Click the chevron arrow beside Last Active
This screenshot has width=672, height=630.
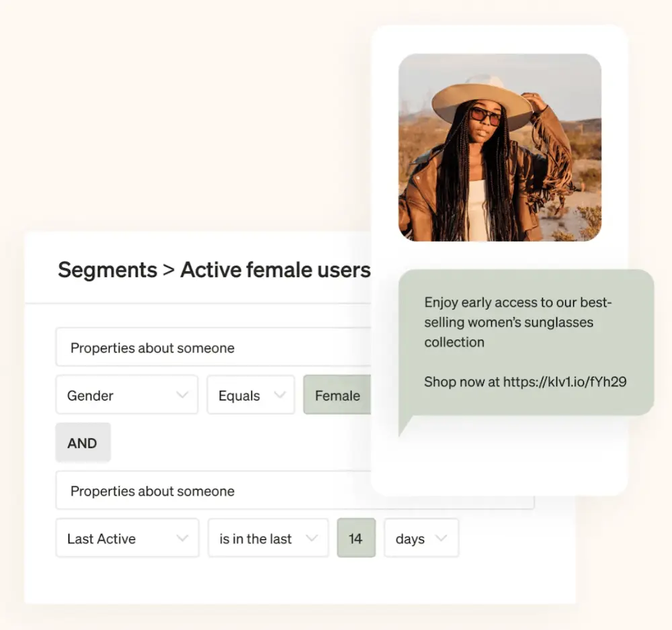pos(182,538)
